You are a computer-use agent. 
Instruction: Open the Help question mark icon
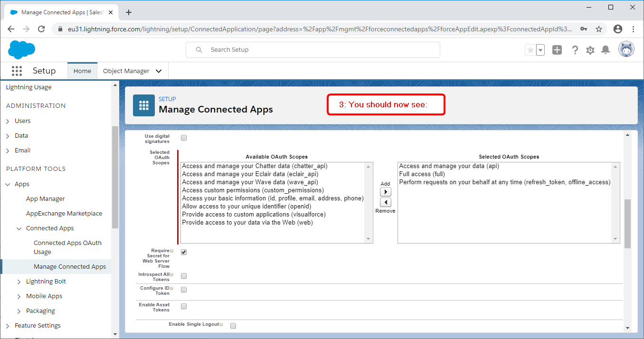(x=575, y=50)
